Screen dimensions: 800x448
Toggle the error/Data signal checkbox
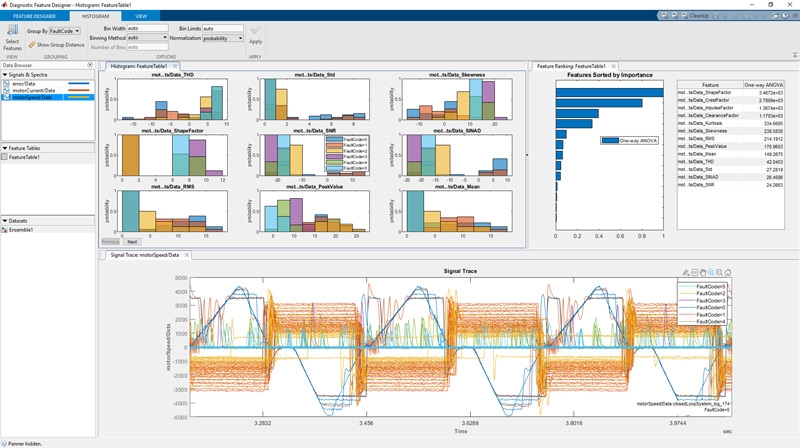pyautogui.click(x=6, y=84)
